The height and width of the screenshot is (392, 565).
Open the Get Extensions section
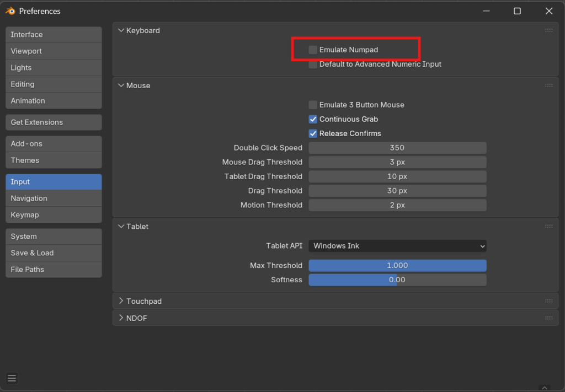click(x=54, y=122)
